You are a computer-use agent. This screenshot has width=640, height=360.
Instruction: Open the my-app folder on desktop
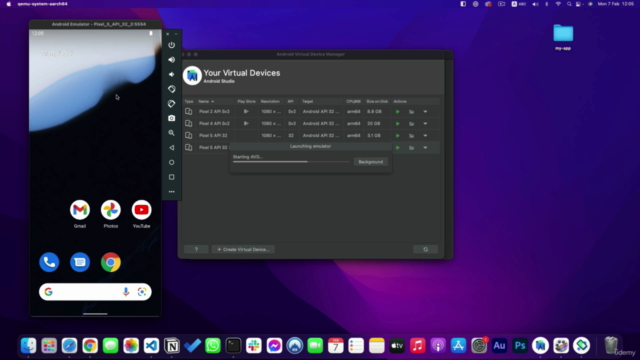tap(563, 37)
